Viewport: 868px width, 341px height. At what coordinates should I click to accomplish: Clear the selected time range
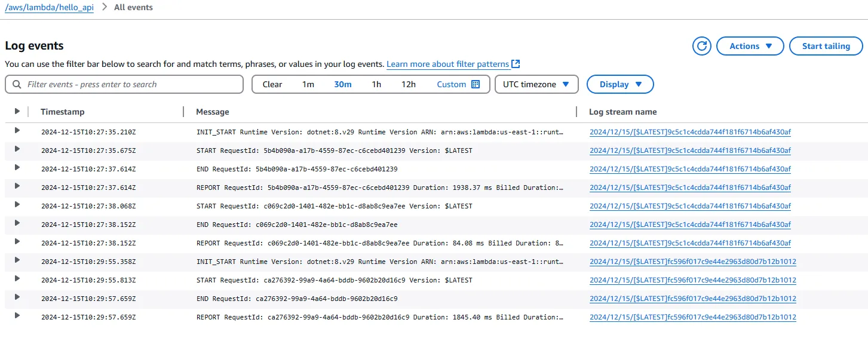coord(272,84)
